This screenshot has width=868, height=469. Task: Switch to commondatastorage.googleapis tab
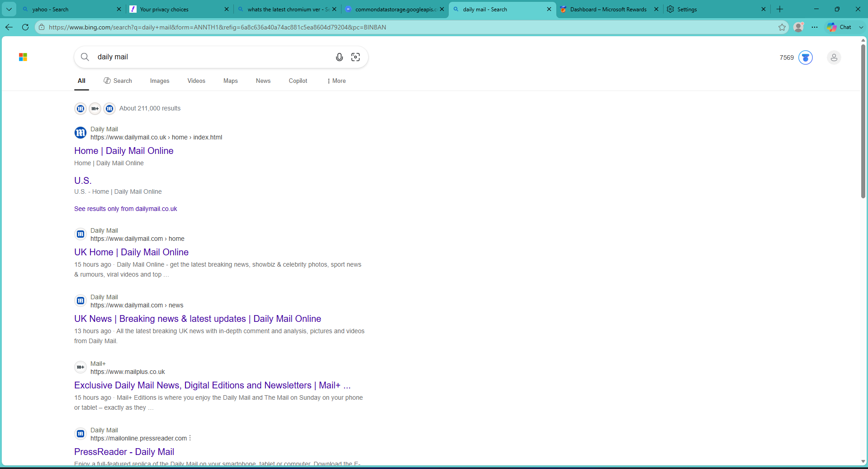pyautogui.click(x=394, y=9)
